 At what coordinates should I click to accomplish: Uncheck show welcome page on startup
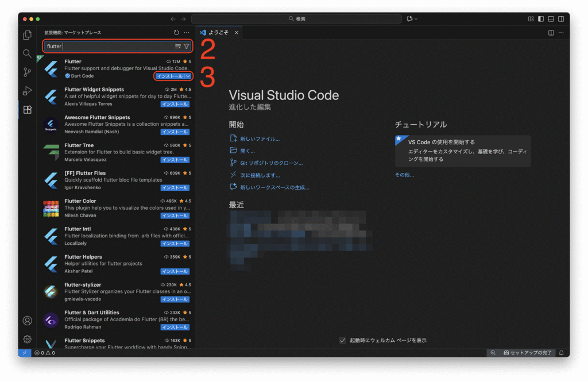tap(343, 340)
